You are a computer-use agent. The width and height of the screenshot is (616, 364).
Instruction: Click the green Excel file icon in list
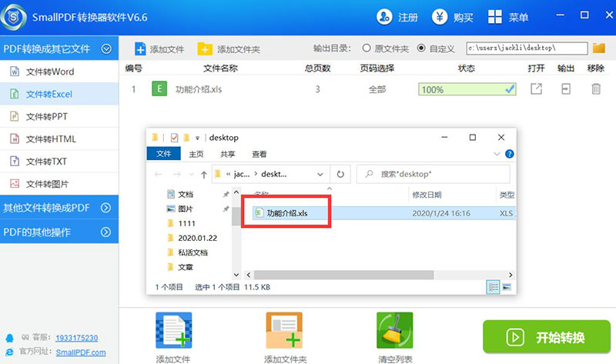point(159,88)
